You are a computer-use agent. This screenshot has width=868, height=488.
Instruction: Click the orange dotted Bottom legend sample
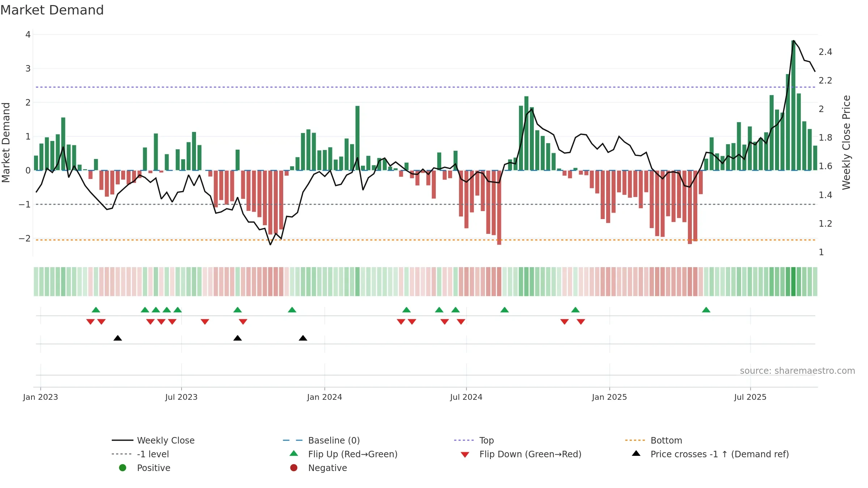click(635, 440)
